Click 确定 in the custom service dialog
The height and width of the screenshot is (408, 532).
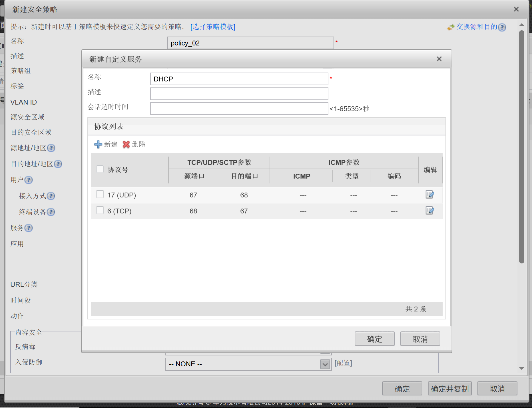[x=374, y=339]
